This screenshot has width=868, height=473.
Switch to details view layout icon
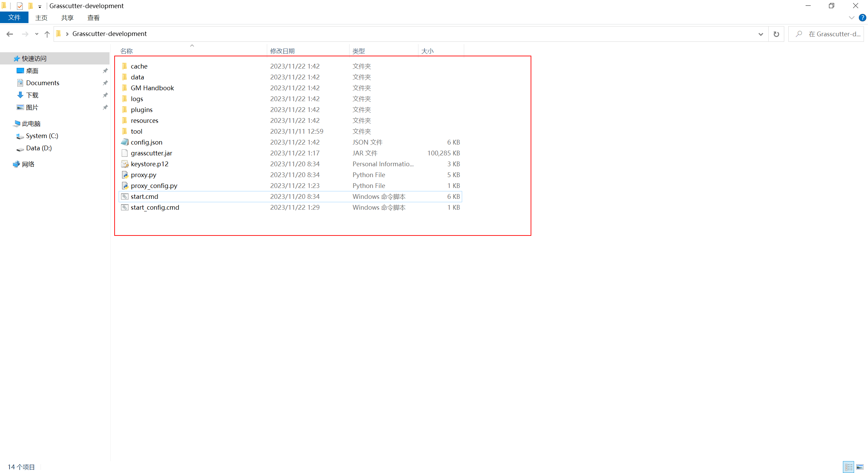tap(849, 467)
